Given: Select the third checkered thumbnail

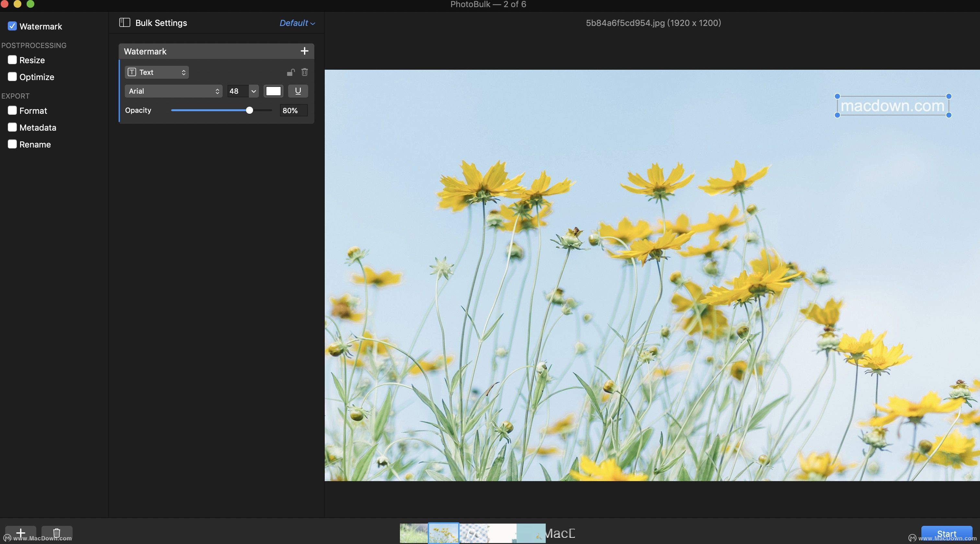Looking at the screenshot, I should 474,533.
